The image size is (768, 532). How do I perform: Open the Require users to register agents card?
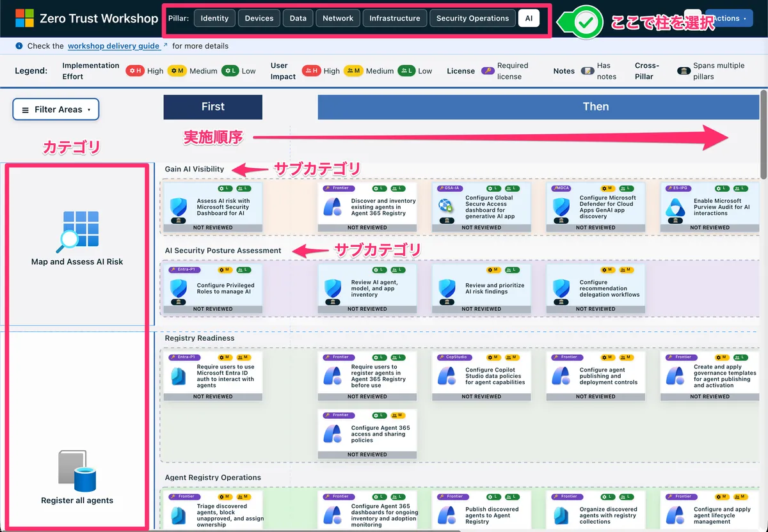(367, 376)
